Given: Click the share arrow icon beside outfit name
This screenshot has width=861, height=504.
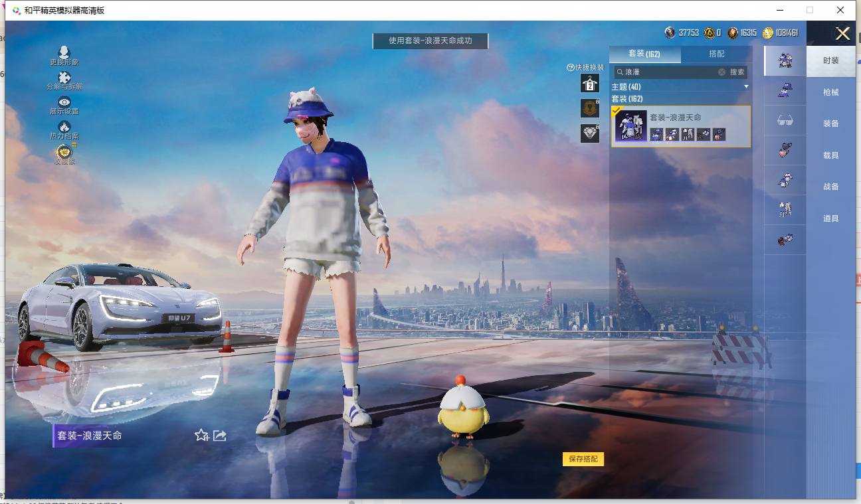Looking at the screenshot, I should point(220,435).
